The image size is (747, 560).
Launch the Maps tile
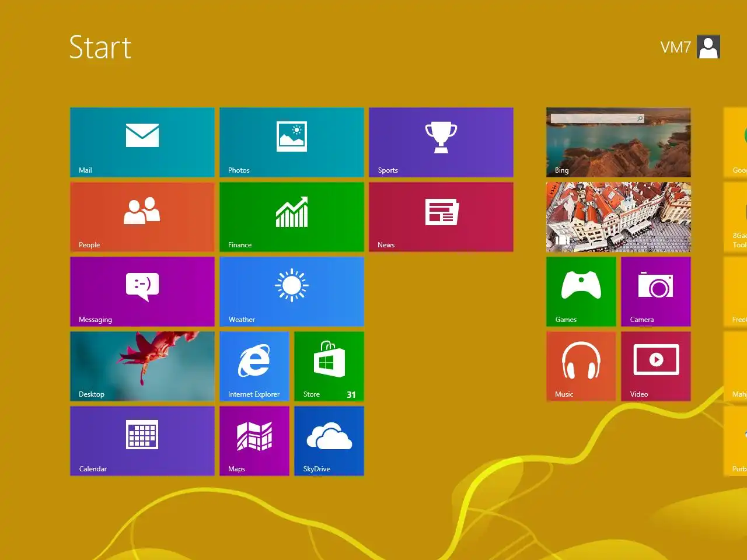(254, 441)
